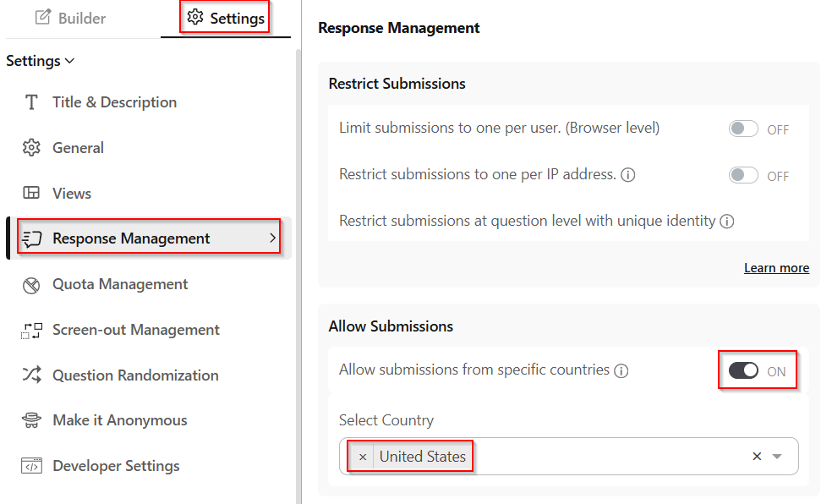The width and height of the screenshot is (832, 504).
Task: Turn off allow submissions from specific countries
Action: coord(743,371)
